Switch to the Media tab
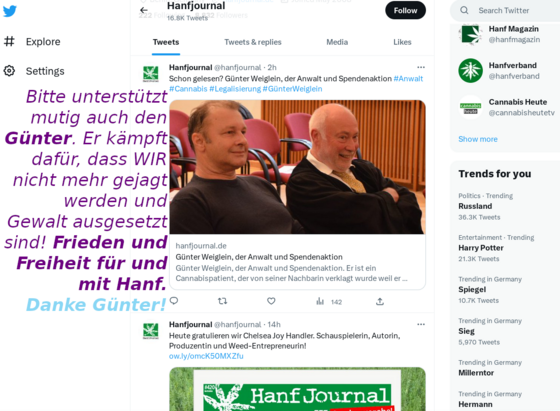 [337, 42]
